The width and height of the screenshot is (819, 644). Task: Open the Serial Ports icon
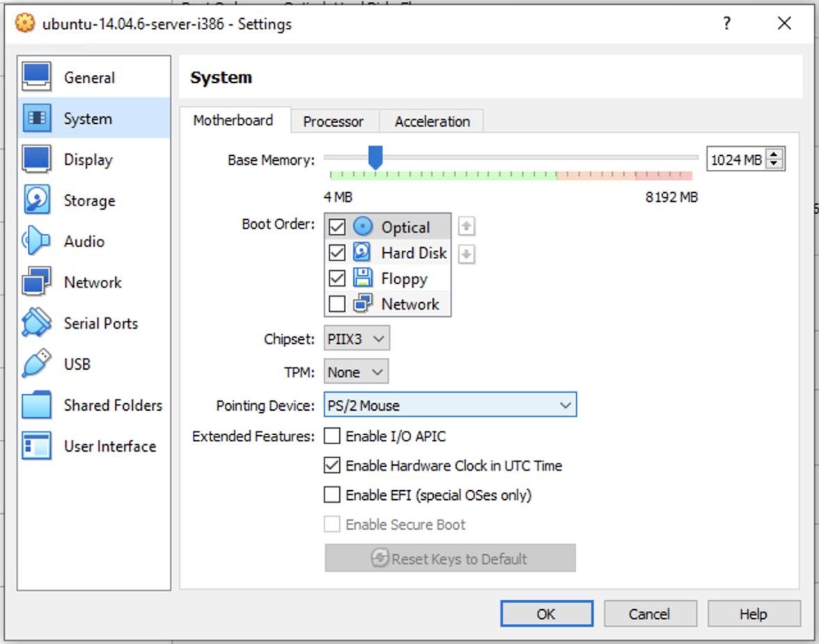pos(36,323)
